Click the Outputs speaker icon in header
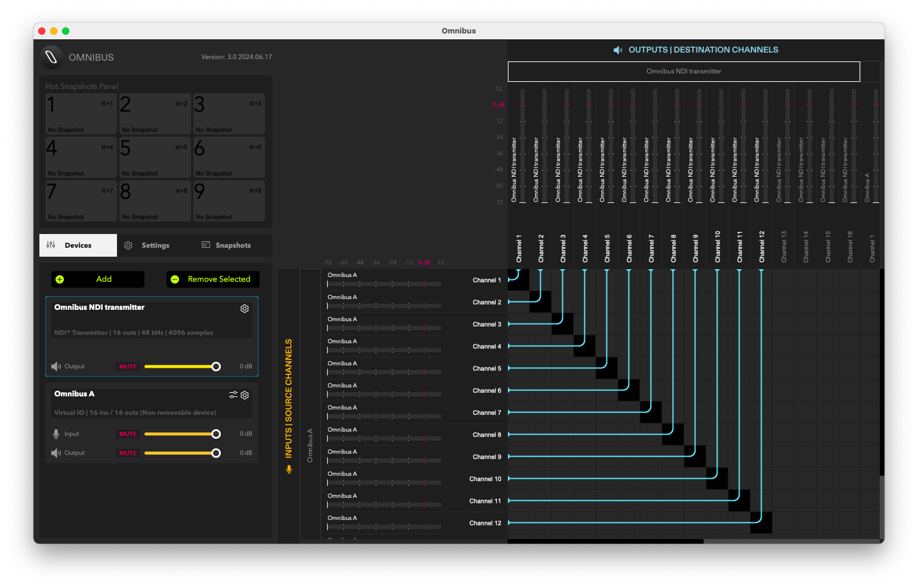Viewport: 918px width, 588px height. (x=618, y=50)
